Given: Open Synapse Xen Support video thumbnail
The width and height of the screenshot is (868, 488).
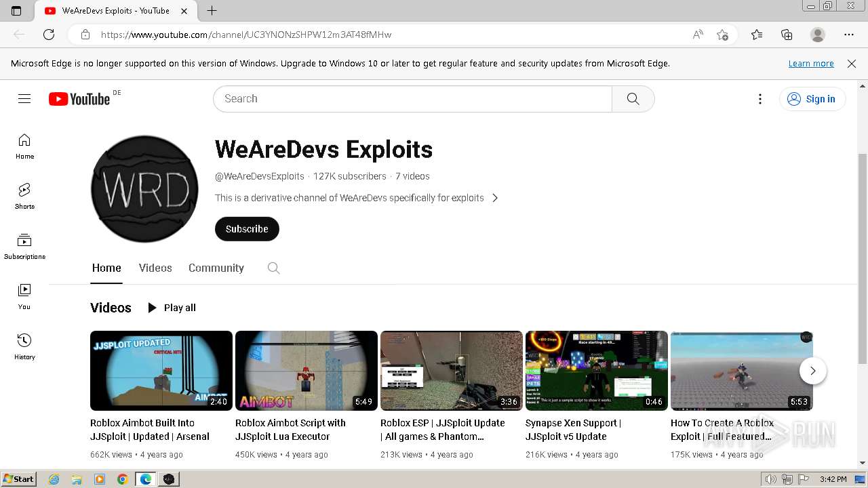Looking at the screenshot, I should [597, 371].
